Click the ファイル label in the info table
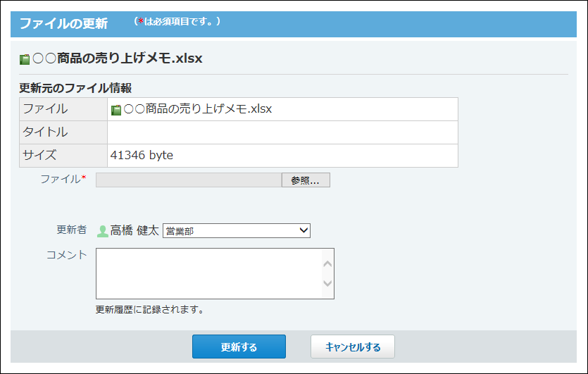 point(45,108)
